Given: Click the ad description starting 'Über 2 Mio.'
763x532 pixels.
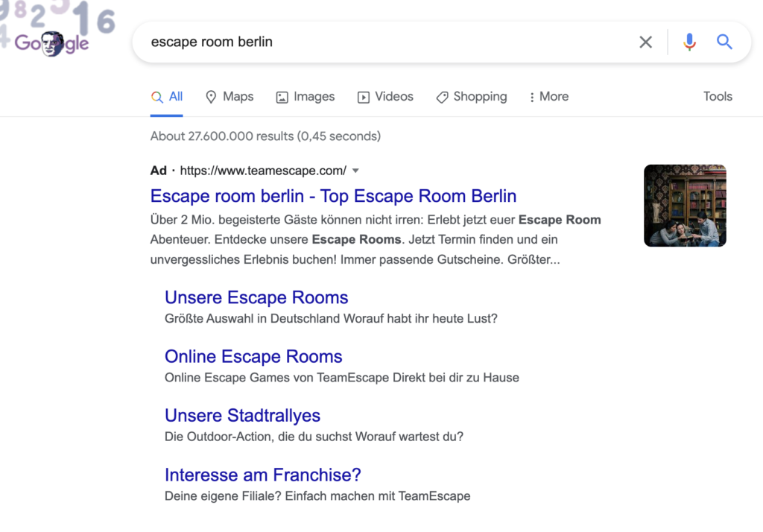Looking at the screenshot, I should (376, 239).
